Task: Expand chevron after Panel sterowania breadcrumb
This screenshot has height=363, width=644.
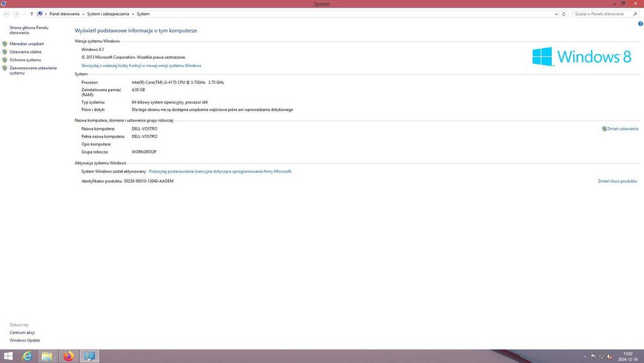Action: coord(83,14)
